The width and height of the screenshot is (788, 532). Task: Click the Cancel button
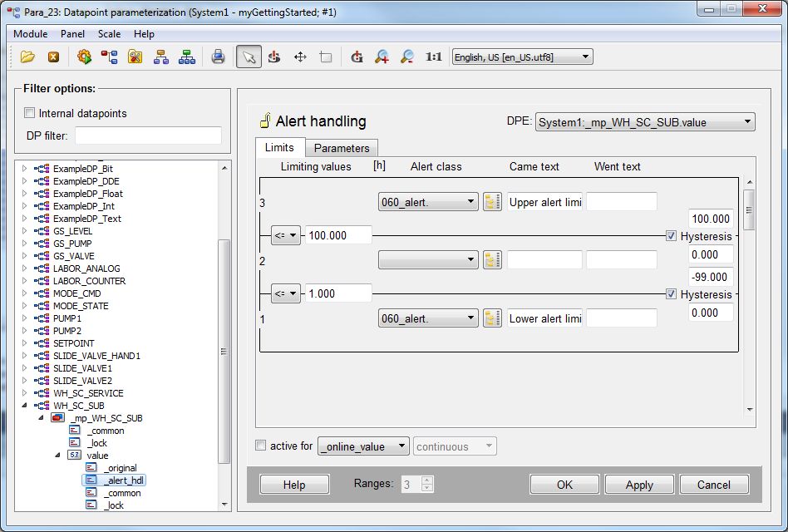pyautogui.click(x=713, y=485)
